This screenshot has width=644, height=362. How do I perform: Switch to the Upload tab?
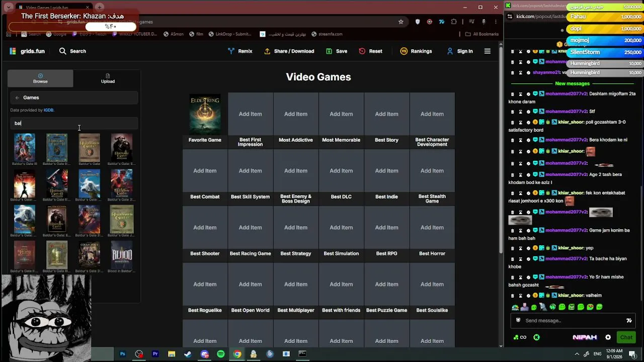pyautogui.click(x=108, y=78)
